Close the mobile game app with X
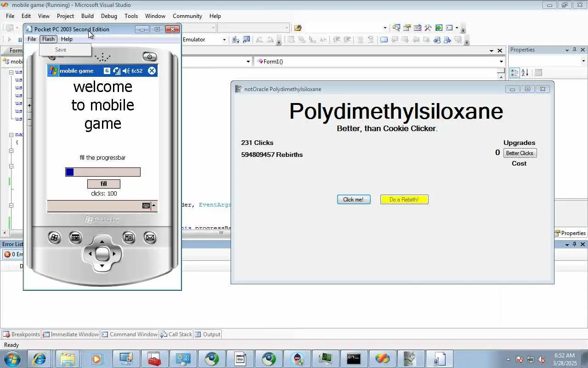 (152, 70)
